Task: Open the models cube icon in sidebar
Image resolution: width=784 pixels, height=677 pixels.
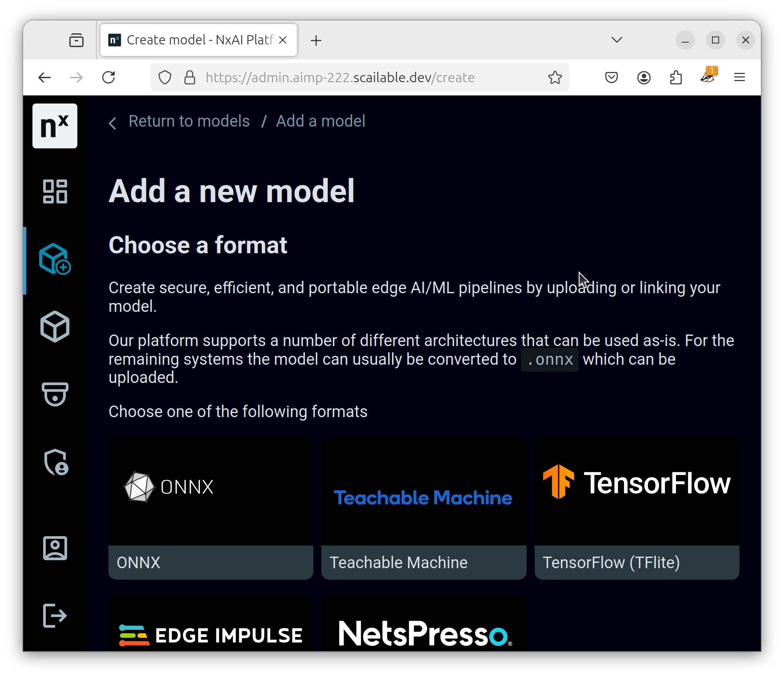Action: 55,327
